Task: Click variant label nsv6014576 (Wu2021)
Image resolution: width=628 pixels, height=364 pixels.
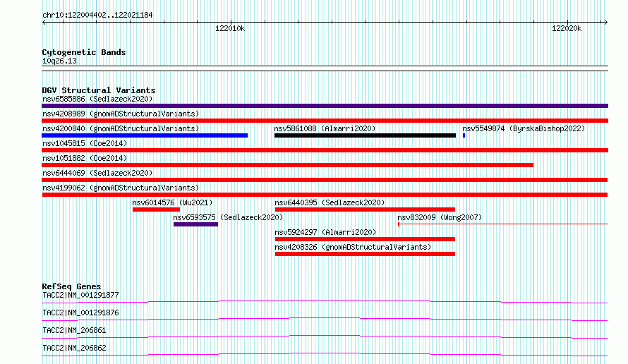Action: pos(172,202)
